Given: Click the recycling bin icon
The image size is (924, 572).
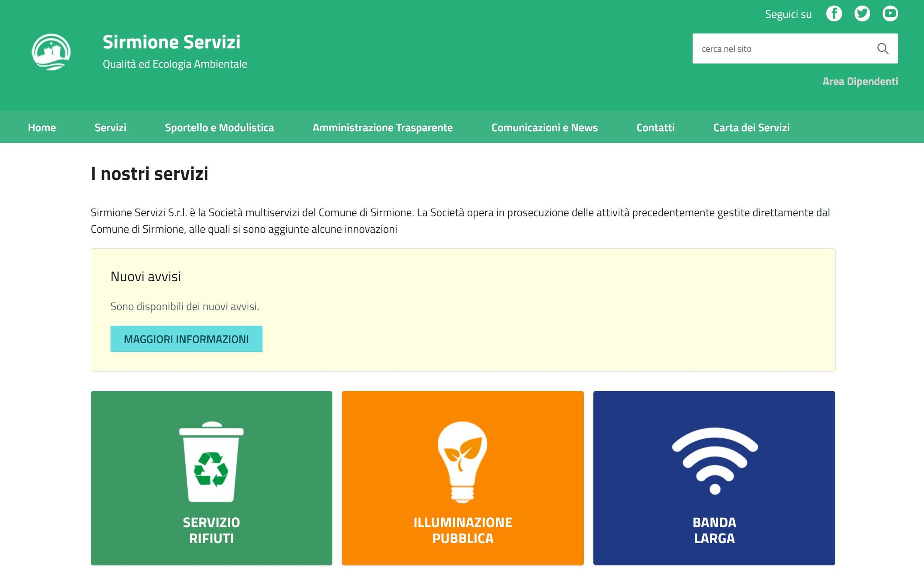Looking at the screenshot, I should coord(211,462).
